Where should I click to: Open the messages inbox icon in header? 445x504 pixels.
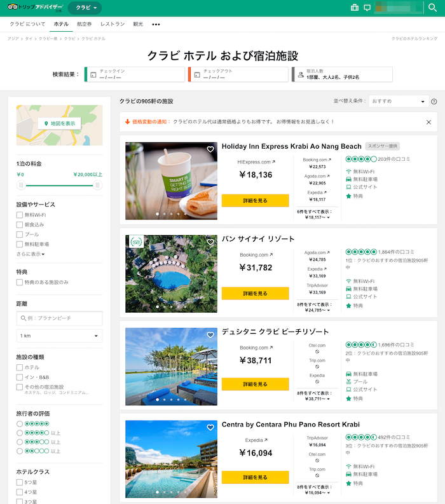367,8
